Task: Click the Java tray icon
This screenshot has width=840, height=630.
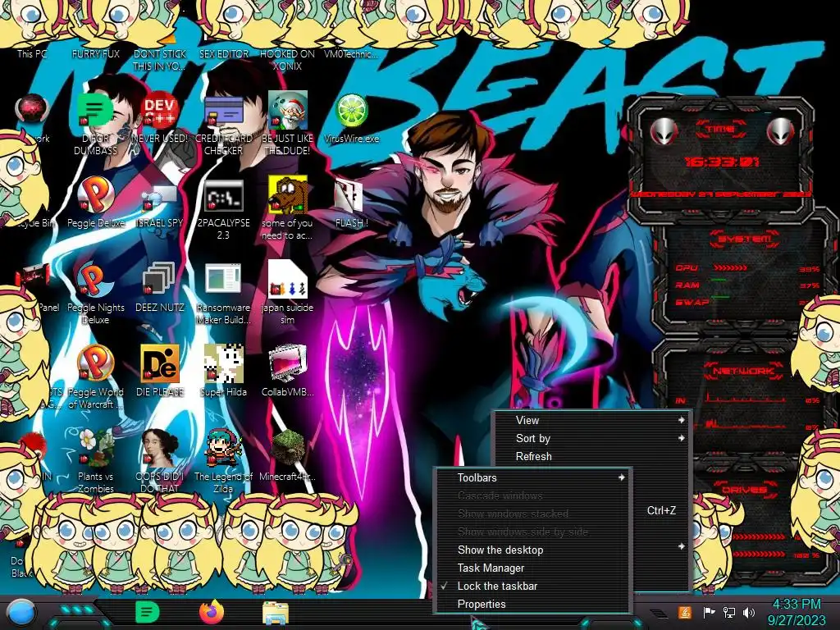Action: tap(684, 612)
